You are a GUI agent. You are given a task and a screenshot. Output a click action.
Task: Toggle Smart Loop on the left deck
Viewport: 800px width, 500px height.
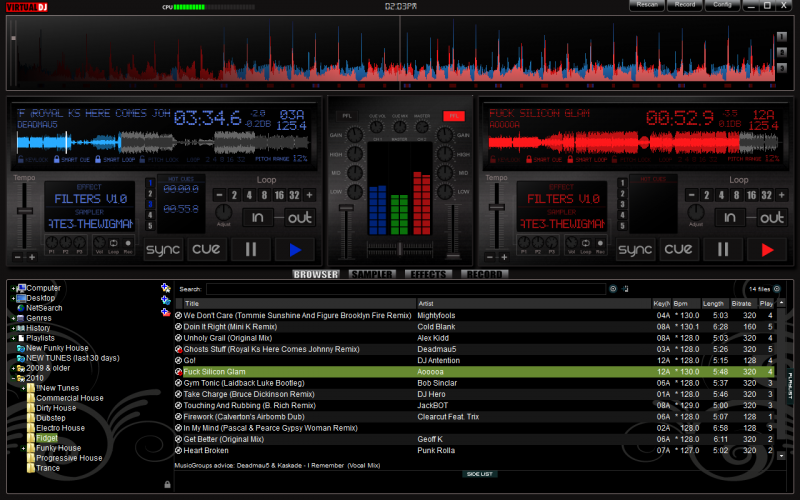coord(115,160)
